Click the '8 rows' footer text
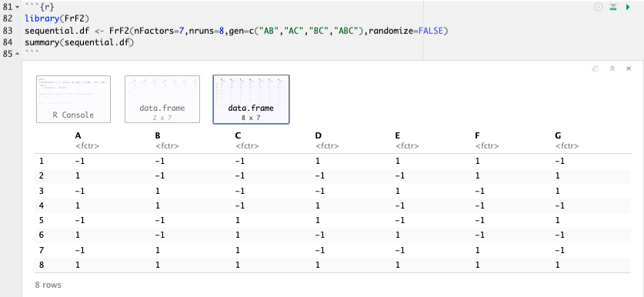Screen dimensions: 644x297 pos(48,285)
